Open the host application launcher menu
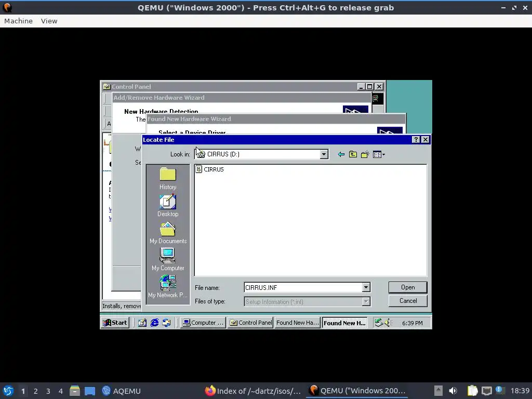Image resolution: width=532 pixels, height=399 pixels. (x=8, y=391)
